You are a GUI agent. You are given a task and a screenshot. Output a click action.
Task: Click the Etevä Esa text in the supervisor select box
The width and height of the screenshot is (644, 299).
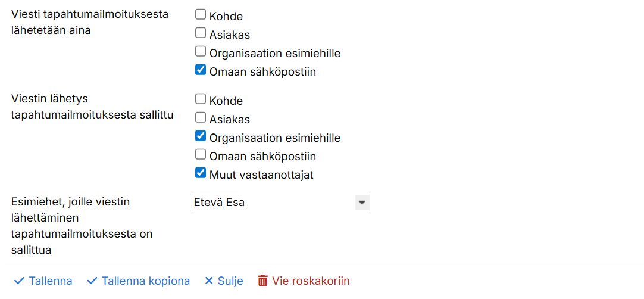[x=220, y=203]
